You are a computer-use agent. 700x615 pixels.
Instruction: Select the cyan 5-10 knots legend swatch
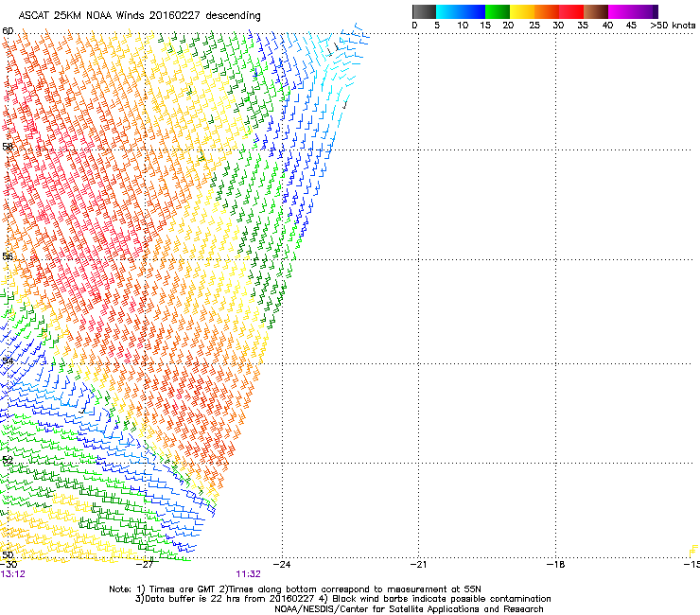[448, 11]
